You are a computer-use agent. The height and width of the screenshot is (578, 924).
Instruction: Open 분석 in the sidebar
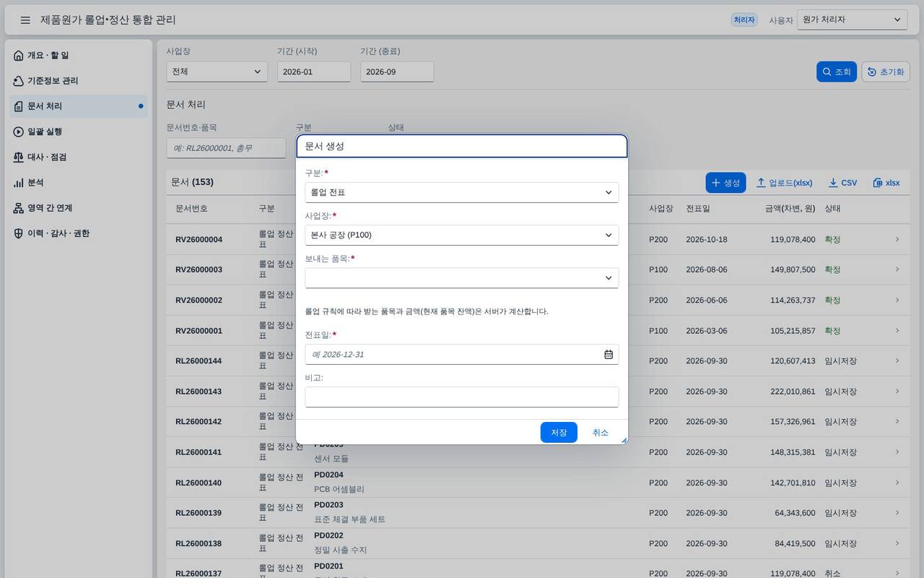(x=79, y=183)
